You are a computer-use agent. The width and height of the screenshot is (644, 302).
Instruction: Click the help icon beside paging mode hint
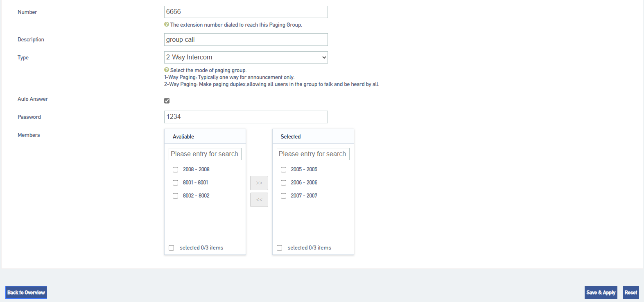point(167,70)
